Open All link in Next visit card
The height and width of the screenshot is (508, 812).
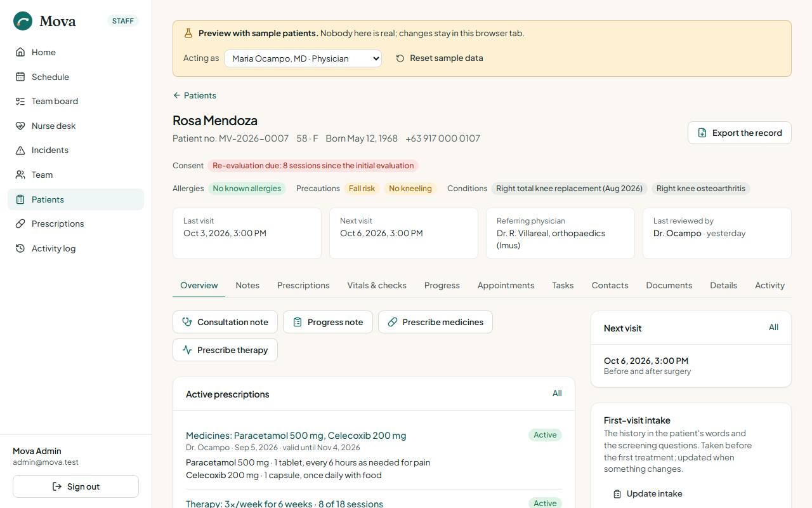pos(773,328)
